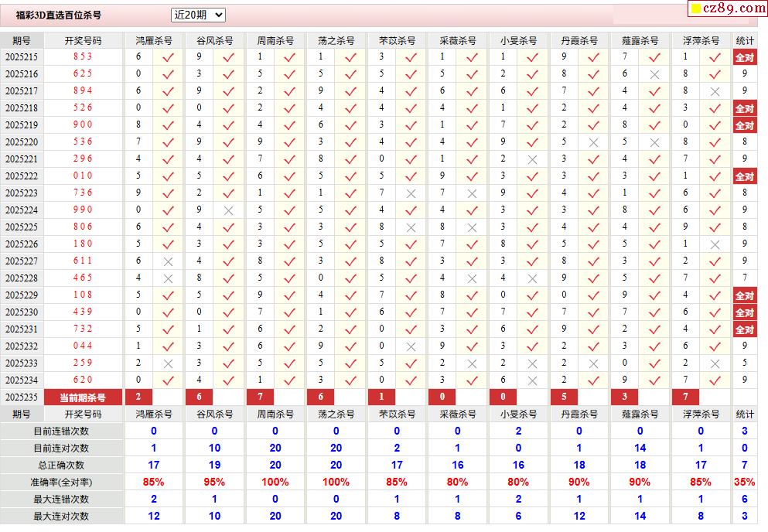Screen dimensions: 768x532
Task: Click the X mark for 采薇 in row 2025225
Action: (472, 228)
